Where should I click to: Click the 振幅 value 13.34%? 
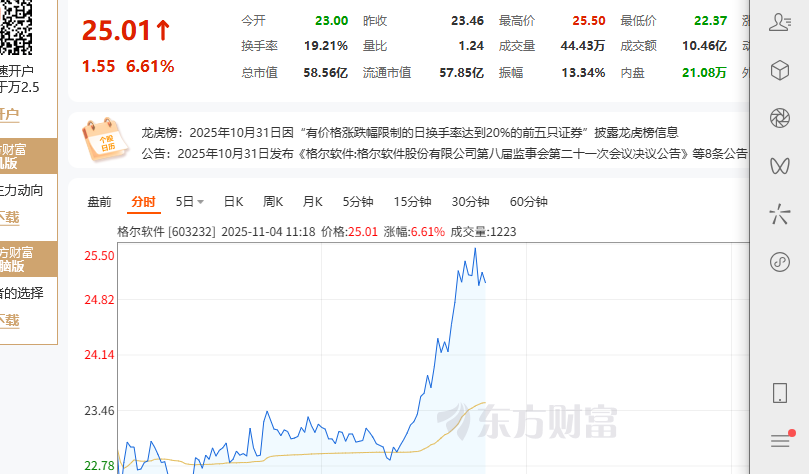(583, 73)
